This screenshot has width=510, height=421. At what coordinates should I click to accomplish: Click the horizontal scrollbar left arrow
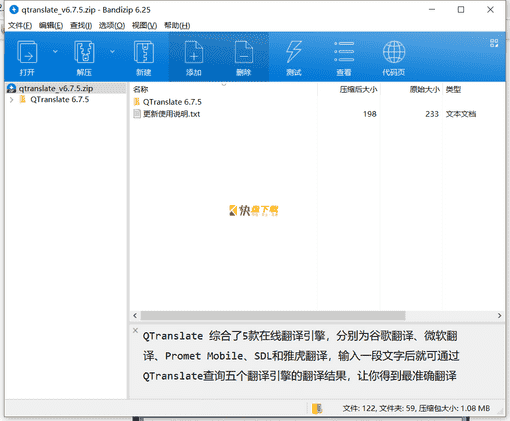click(x=135, y=316)
